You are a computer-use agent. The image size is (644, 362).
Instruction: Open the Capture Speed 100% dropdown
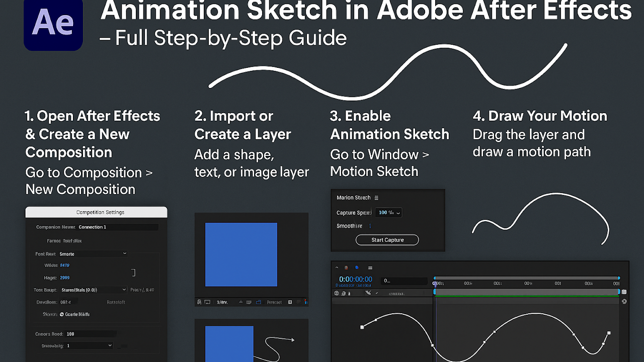point(389,213)
